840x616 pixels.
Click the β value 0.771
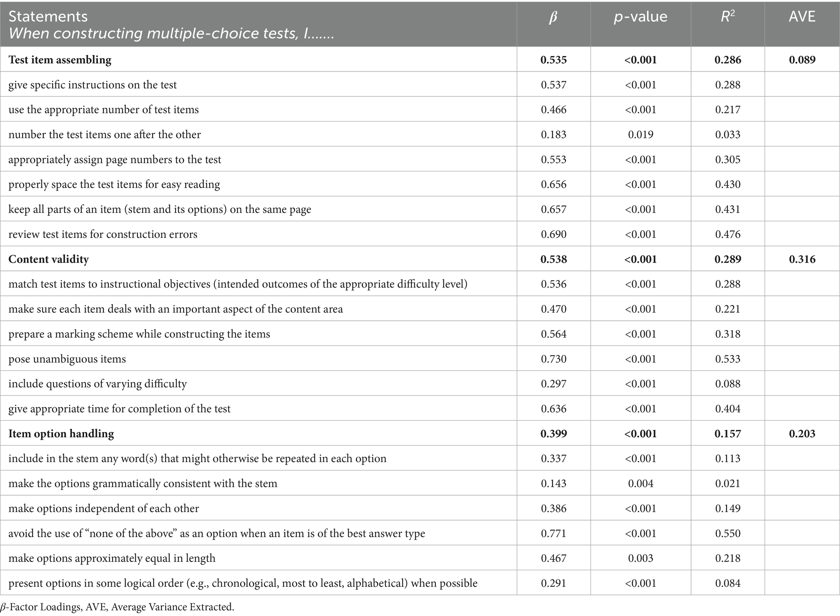point(553,533)
